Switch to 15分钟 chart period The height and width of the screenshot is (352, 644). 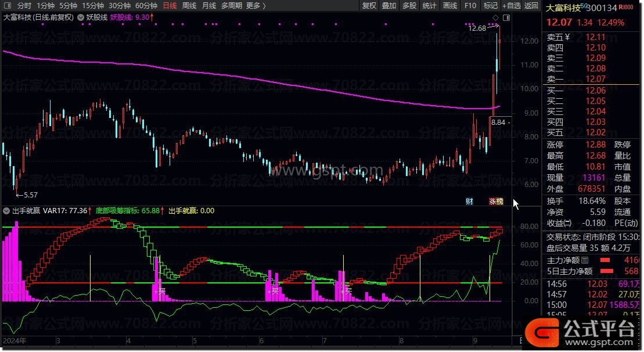coord(93,6)
